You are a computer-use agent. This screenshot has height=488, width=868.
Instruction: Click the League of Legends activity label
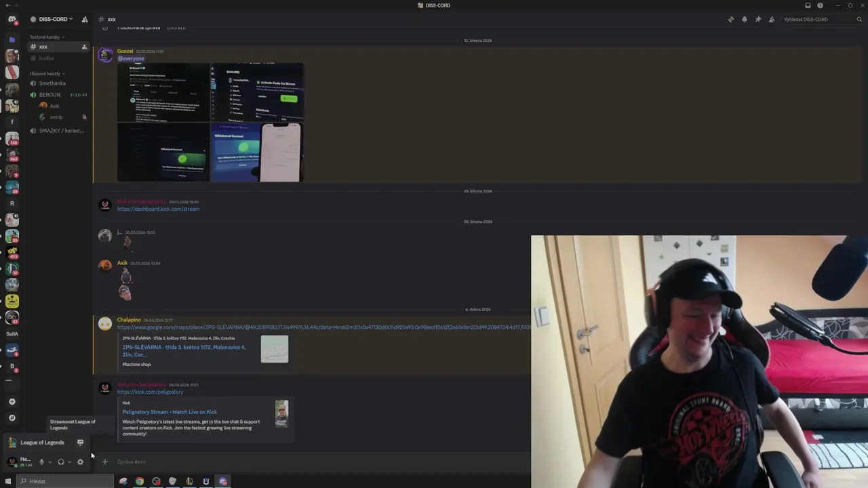(x=42, y=443)
